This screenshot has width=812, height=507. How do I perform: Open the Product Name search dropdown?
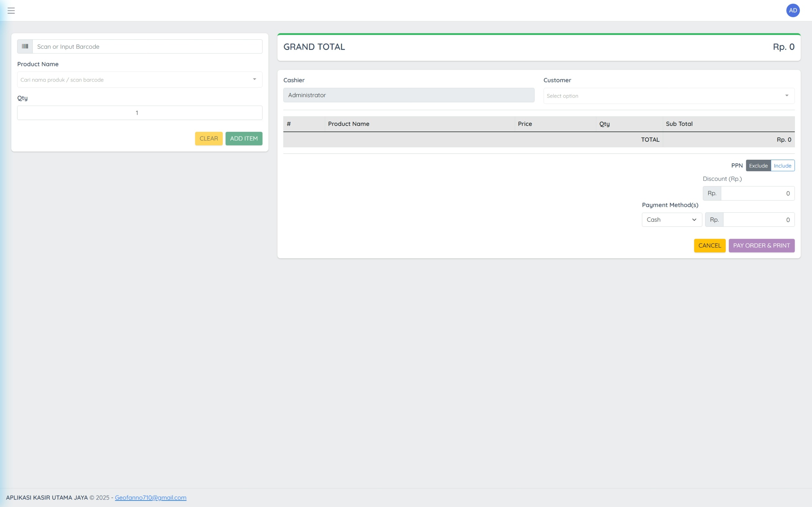click(x=140, y=80)
